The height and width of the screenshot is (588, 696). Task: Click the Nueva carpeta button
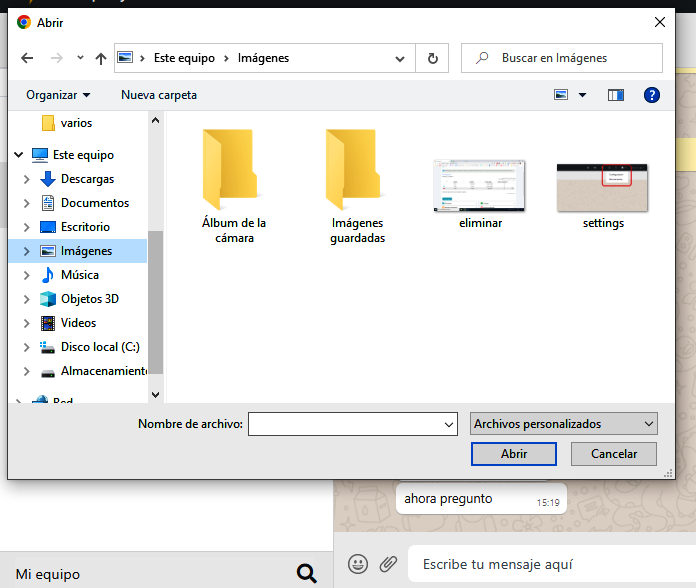click(159, 95)
